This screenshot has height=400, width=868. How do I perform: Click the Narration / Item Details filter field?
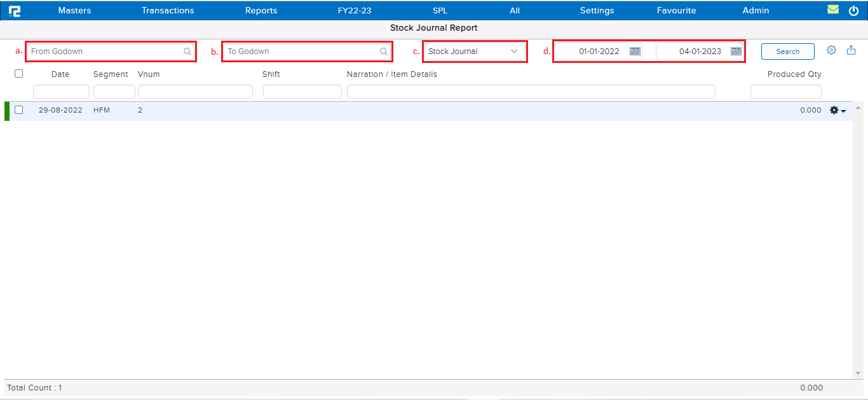click(x=531, y=91)
